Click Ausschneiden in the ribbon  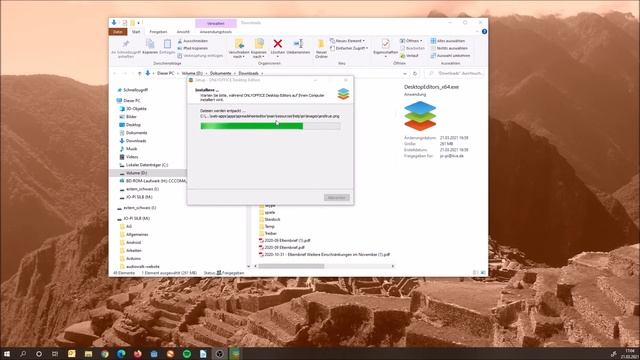(193, 41)
